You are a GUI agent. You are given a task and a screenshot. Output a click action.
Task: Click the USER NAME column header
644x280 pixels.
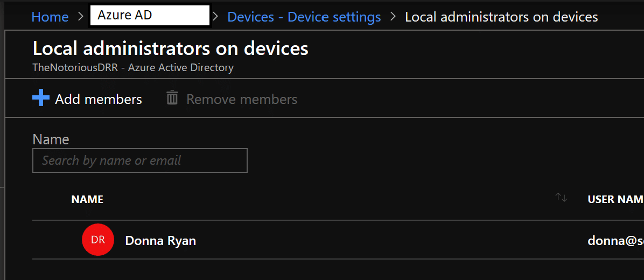click(x=615, y=200)
